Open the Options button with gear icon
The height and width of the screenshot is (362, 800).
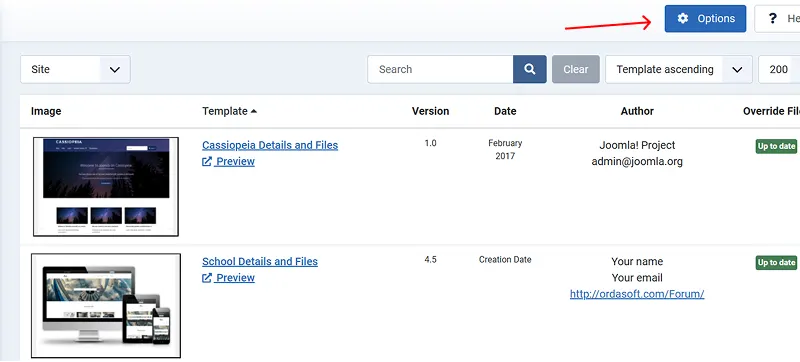[705, 19]
